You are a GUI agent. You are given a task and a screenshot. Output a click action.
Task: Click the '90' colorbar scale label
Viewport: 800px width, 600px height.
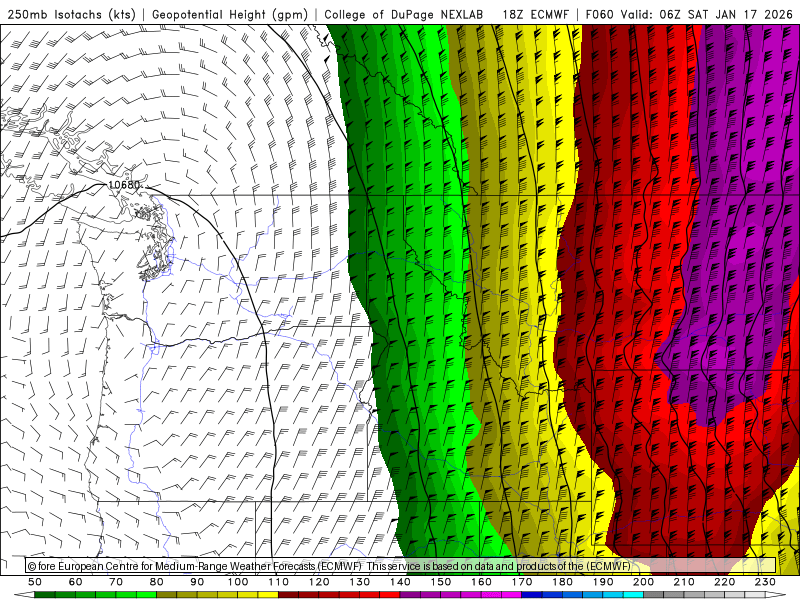(x=197, y=582)
